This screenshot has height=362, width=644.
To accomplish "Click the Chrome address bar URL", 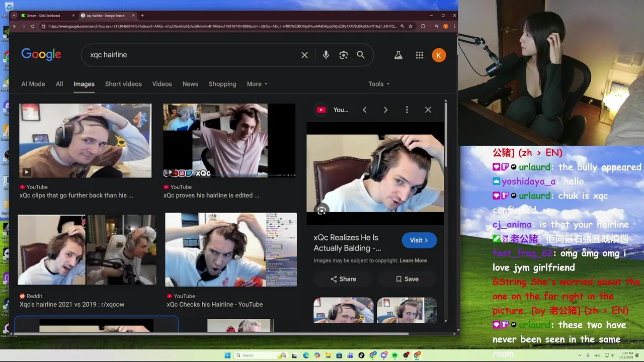I will 222,26.
